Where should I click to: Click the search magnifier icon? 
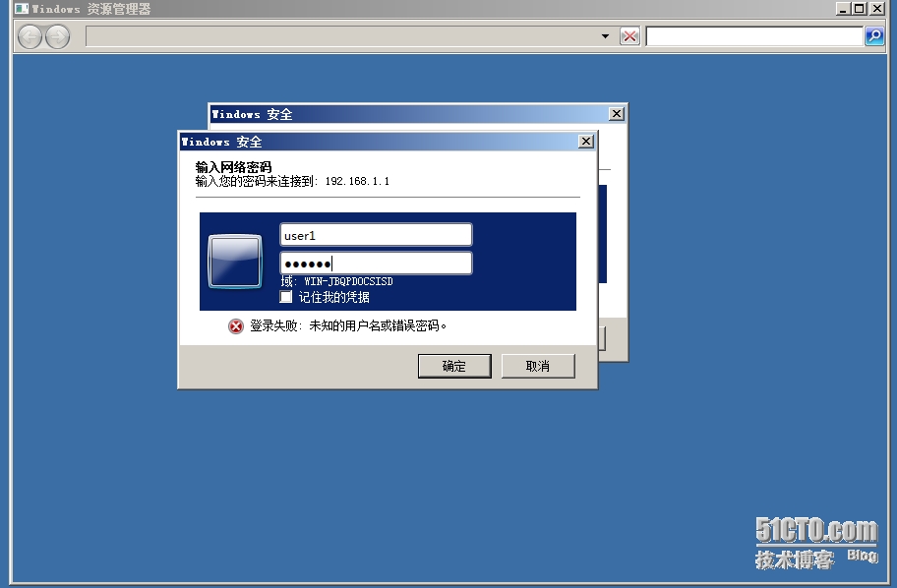tap(874, 36)
